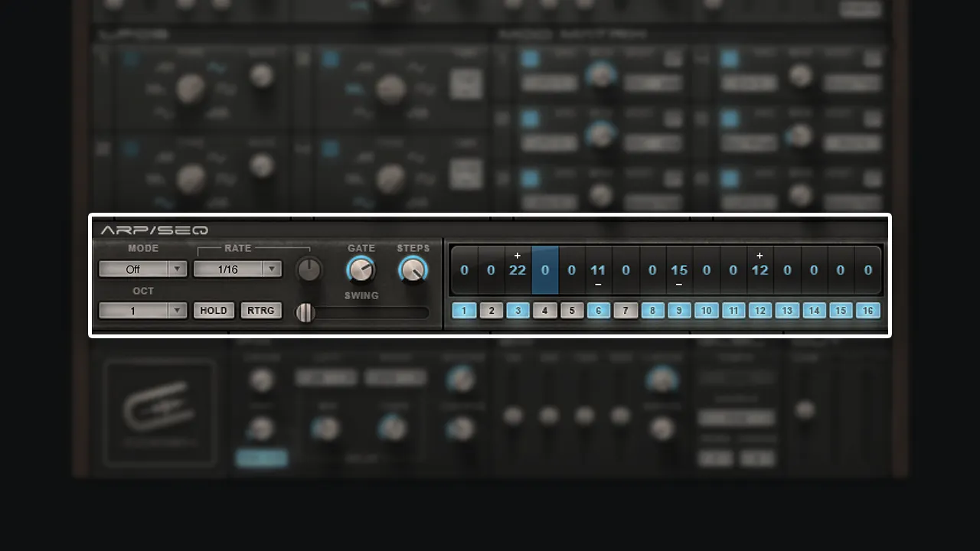Turn on sequencer step button 5
This screenshot has height=551, width=980.
(572, 311)
